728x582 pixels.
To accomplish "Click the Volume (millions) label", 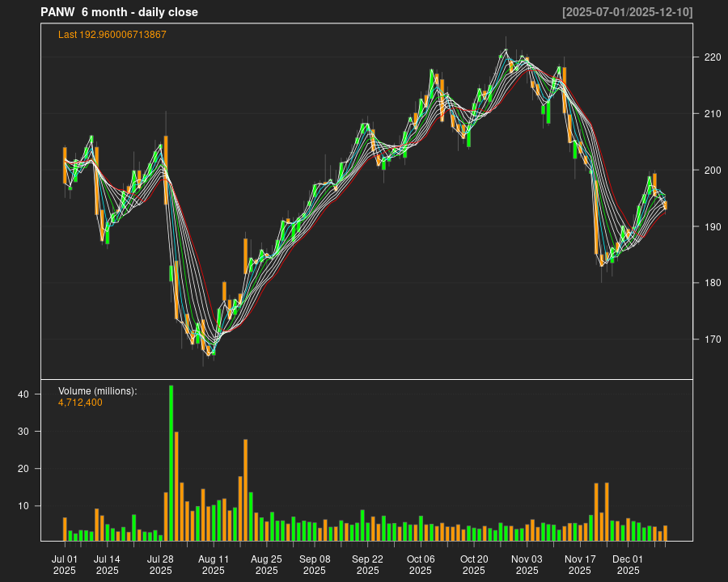I will 98,391.
